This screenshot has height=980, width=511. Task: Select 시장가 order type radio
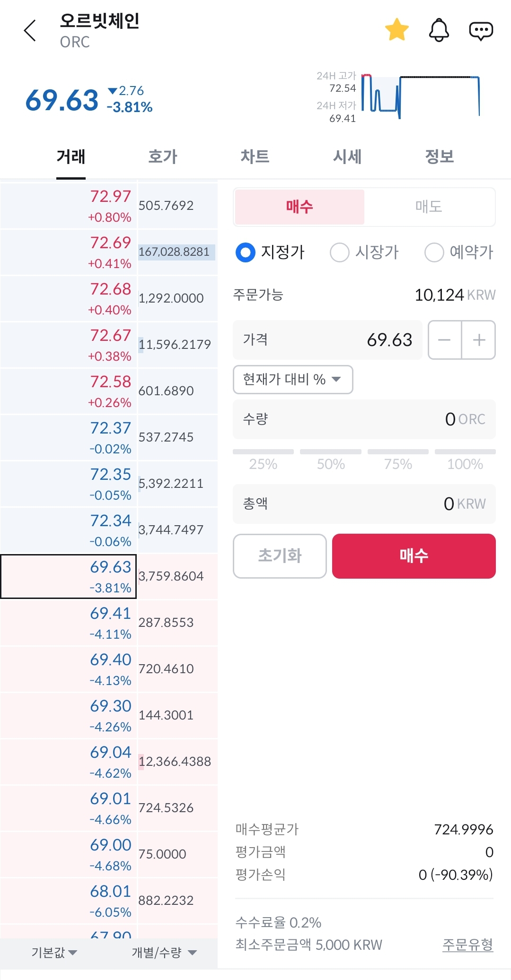(x=339, y=252)
